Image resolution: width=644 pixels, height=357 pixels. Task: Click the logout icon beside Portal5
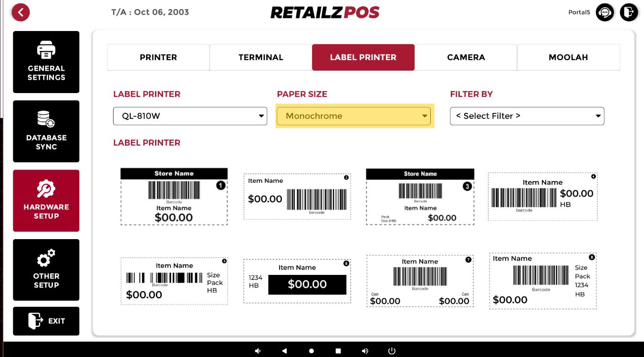[629, 12]
